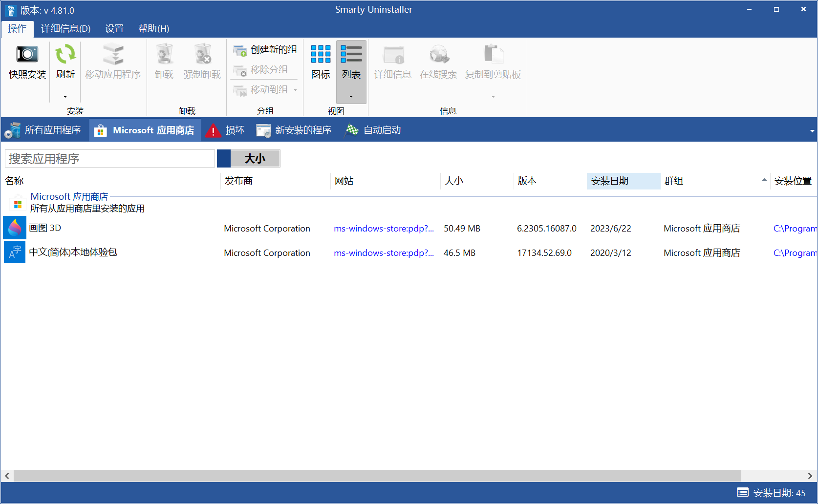Click the 2023/6/22 install date cell

pyautogui.click(x=610, y=229)
